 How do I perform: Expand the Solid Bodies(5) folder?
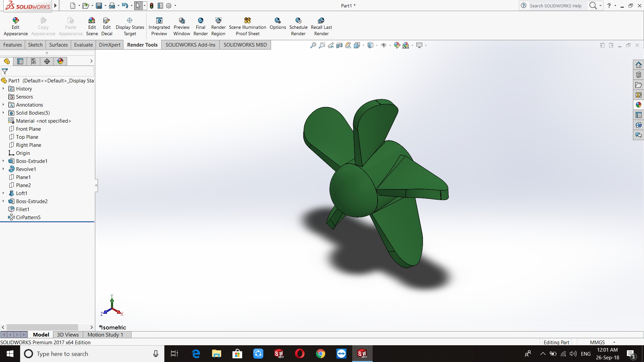click(x=3, y=113)
